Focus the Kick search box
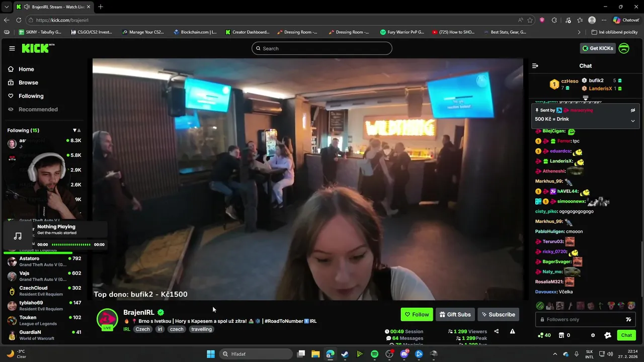The width and height of the screenshot is (644, 362). coord(322,48)
